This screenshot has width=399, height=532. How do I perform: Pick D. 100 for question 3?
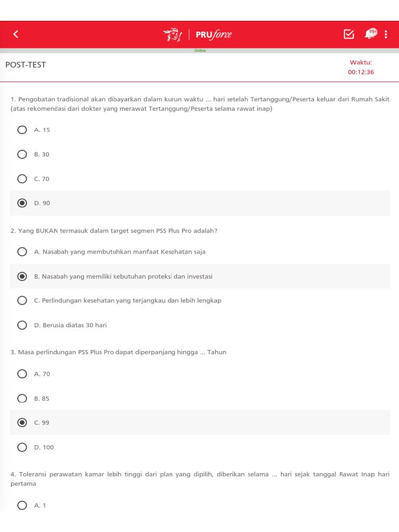click(22, 447)
